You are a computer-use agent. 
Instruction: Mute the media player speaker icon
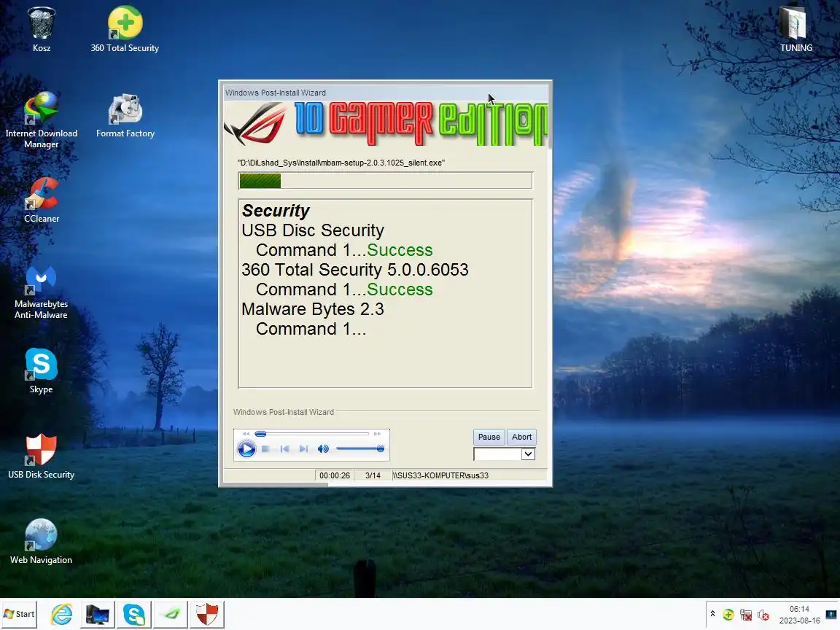click(x=323, y=449)
